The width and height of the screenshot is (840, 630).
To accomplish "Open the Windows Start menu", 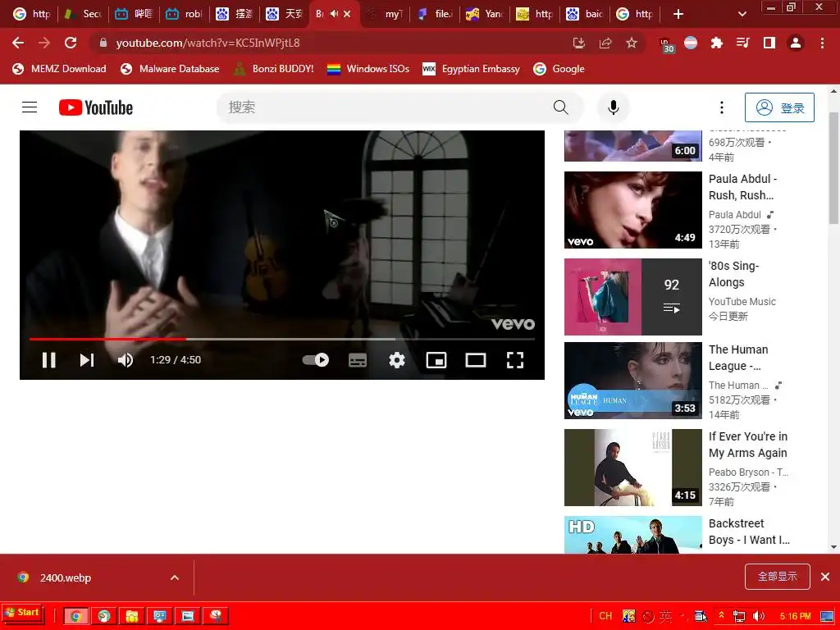I will 22,613.
